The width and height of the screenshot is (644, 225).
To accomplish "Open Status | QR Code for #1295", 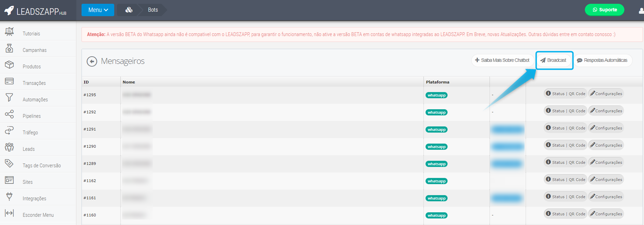I will [565, 94].
